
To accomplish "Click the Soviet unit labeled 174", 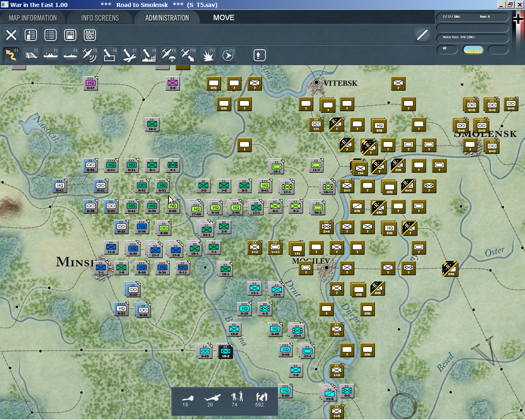I will [360, 168].
